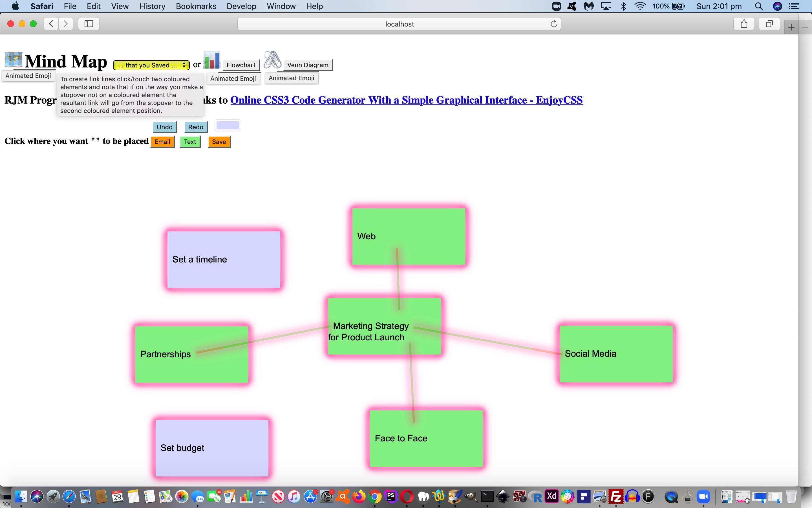Open the '... that you Saved ...' dropdown

pyautogui.click(x=151, y=65)
